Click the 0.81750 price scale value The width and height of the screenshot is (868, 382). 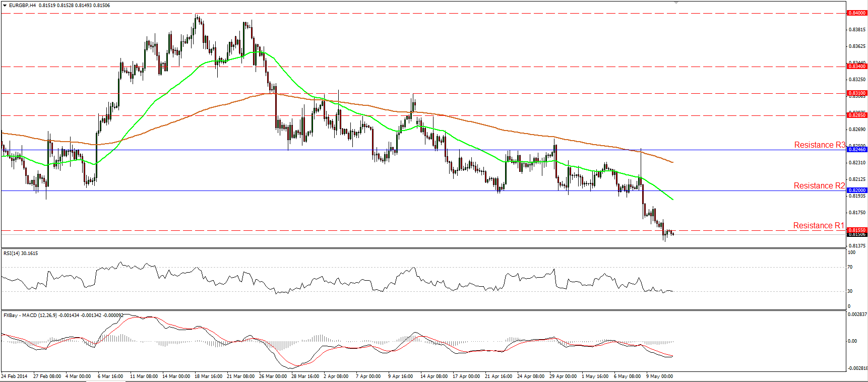point(857,213)
